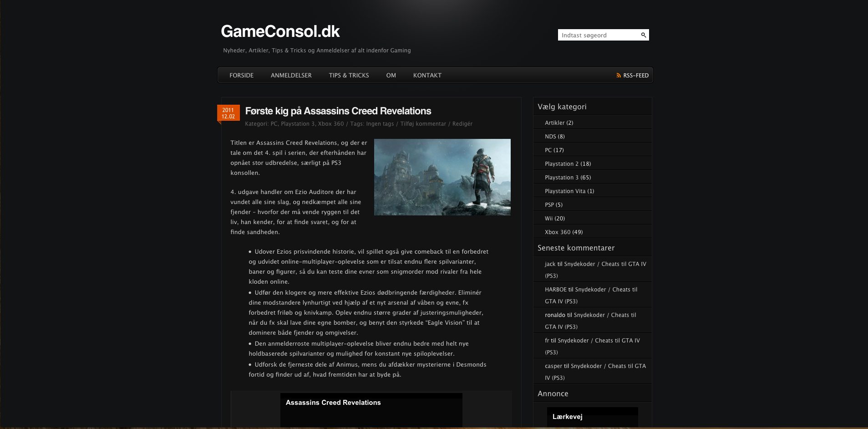Open HARBOE's comment on Snydekoder / Cheats
The width and height of the screenshot is (868, 429).
point(591,295)
